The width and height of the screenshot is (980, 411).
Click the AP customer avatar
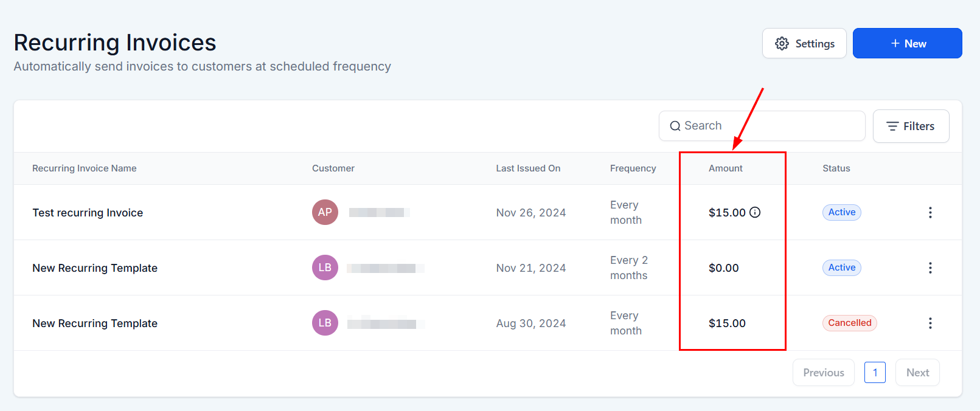pos(325,212)
